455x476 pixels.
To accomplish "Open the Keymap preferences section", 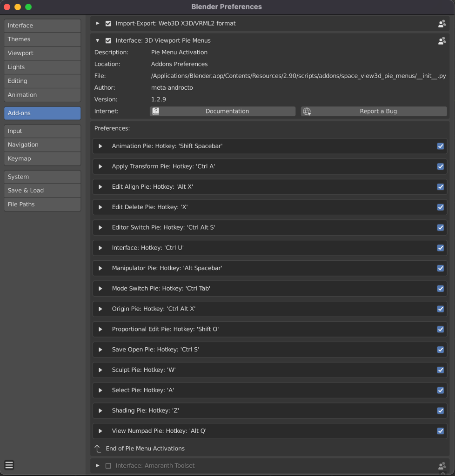I will [x=42, y=158].
